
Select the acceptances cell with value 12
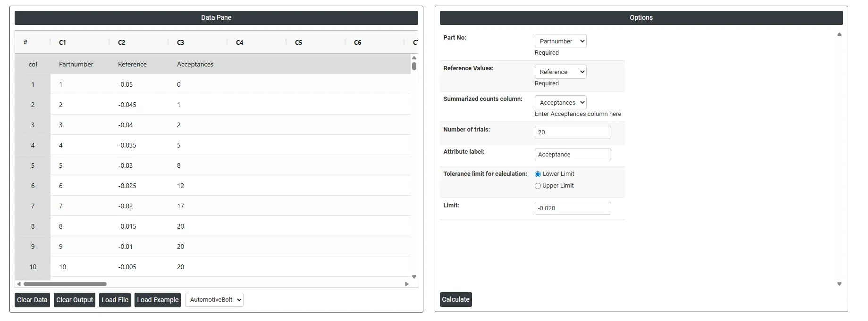[197, 186]
